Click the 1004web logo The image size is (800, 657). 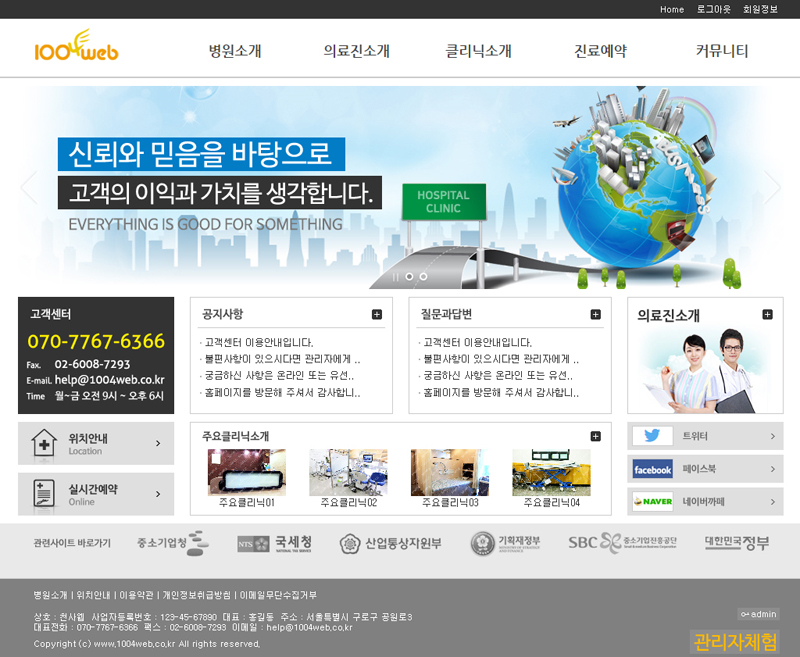pos(76,48)
